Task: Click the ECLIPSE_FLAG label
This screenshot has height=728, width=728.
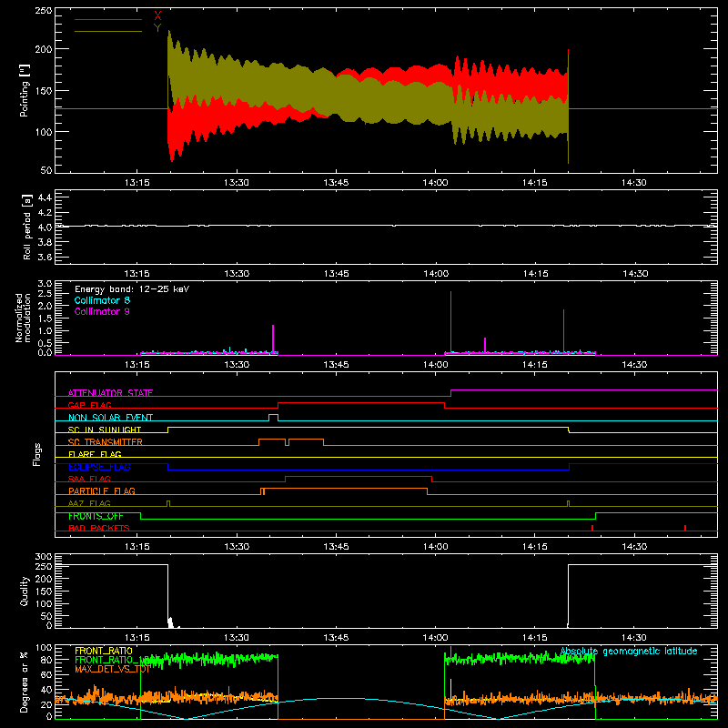Action: [99, 467]
